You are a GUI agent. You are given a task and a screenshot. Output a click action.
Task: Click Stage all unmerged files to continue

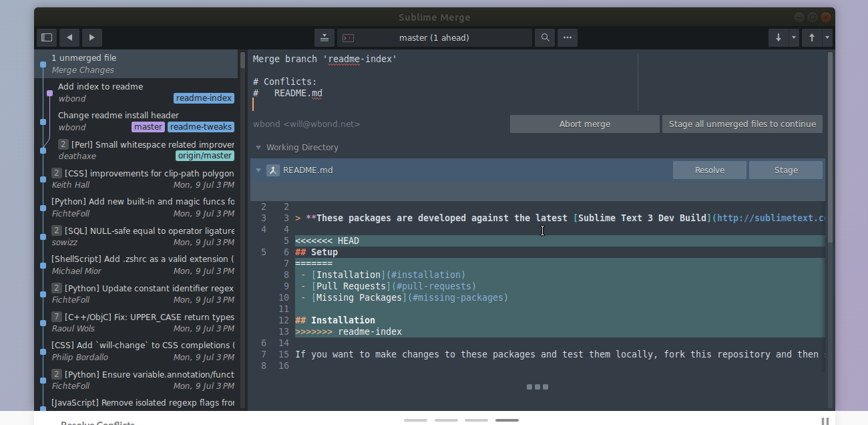click(742, 124)
